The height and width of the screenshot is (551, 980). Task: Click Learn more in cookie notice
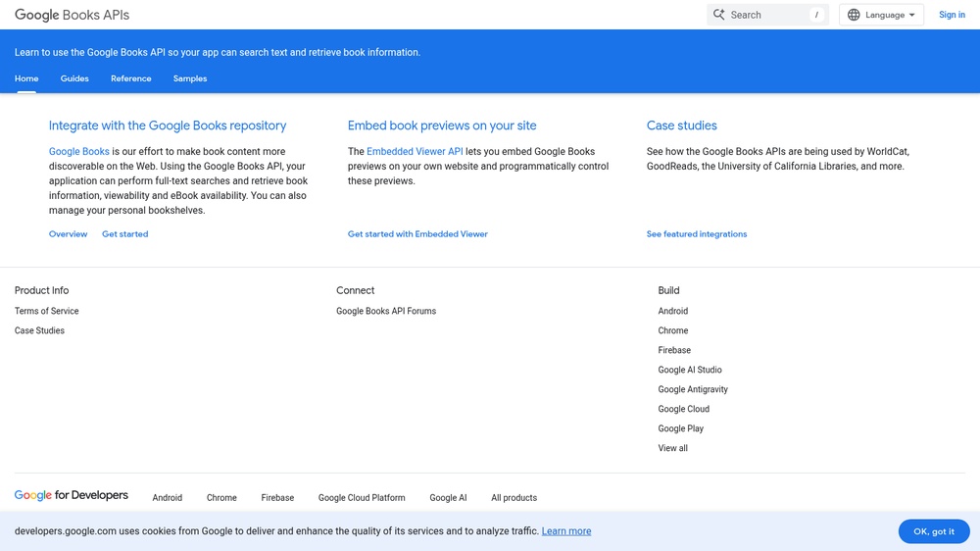tap(566, 531)
